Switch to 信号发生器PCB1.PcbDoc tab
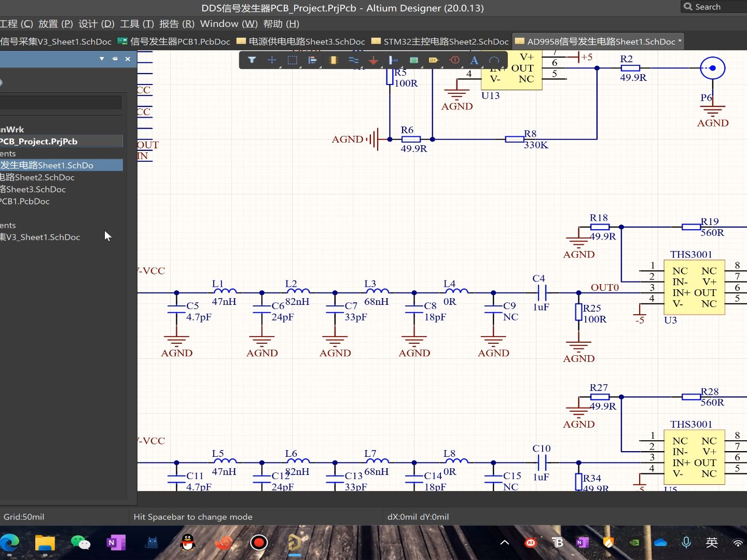The height and width of the screenshot is (560, 747). pyautogui.click(x=174, y=41)
